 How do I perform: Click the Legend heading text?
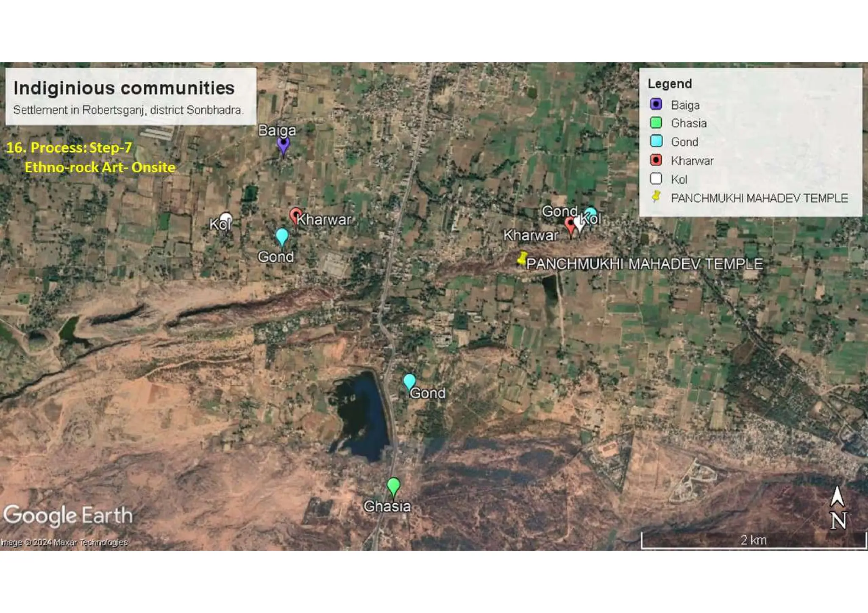click(669, 84)
